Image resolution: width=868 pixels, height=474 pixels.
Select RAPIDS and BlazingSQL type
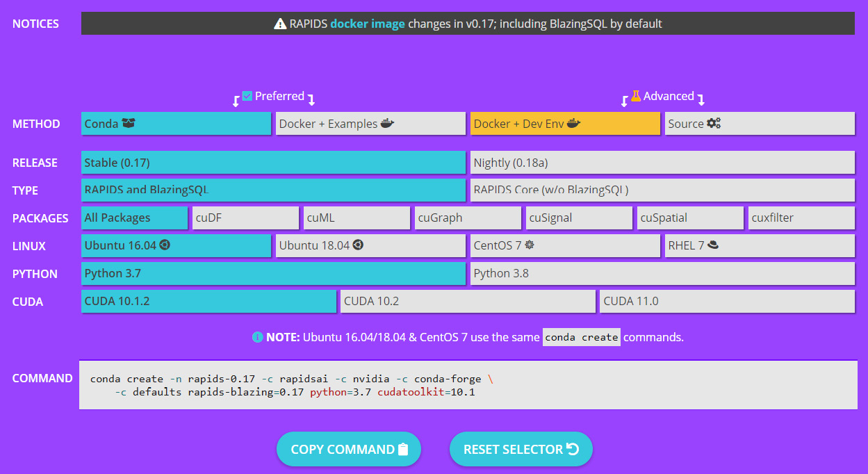273,190
